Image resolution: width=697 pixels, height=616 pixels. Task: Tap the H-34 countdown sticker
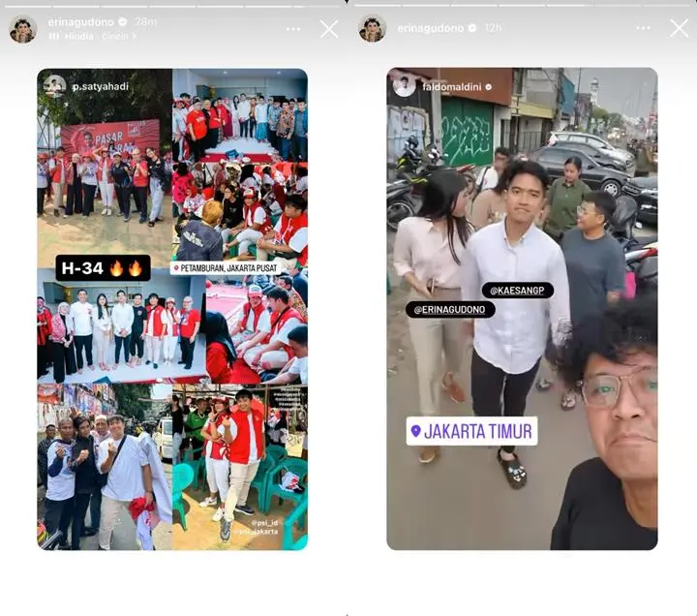[103, 267]
